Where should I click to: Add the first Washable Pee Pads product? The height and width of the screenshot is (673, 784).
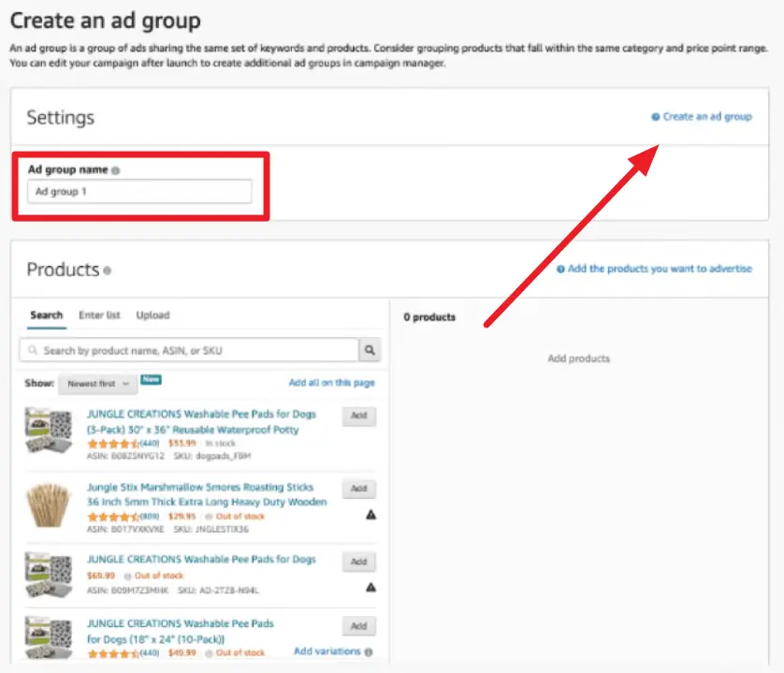tap(358, 416)
